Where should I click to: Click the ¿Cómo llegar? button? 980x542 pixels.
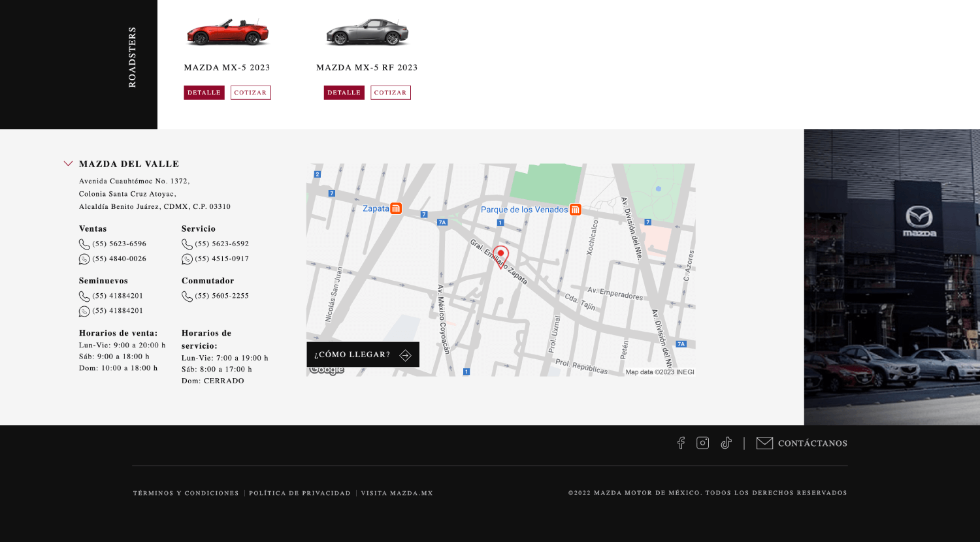click(x=363, y=355)
